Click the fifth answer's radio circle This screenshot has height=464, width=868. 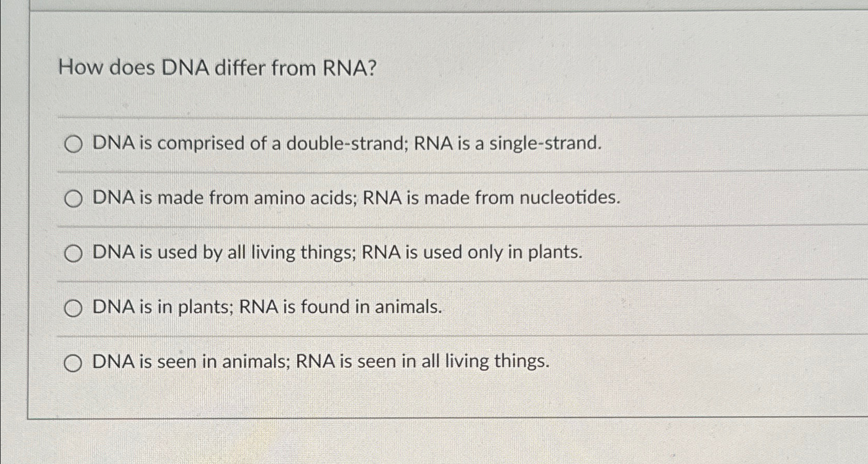tap(74, 362)
